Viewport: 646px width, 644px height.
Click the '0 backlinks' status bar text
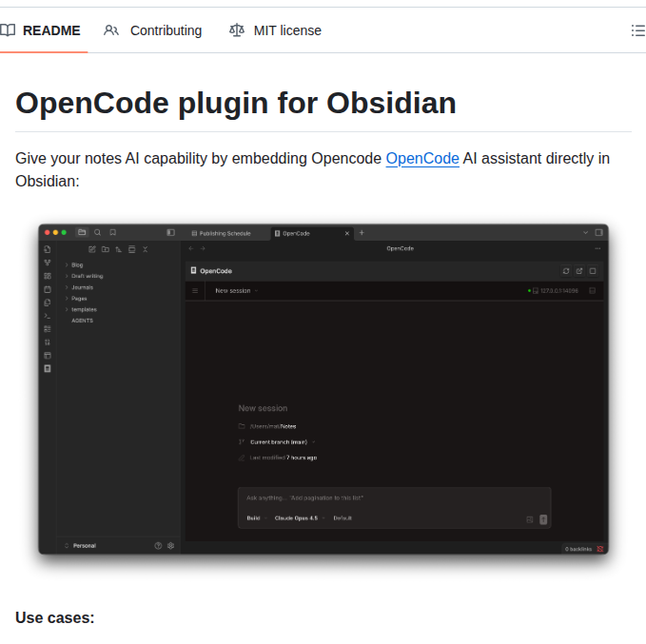pos(578,549)
